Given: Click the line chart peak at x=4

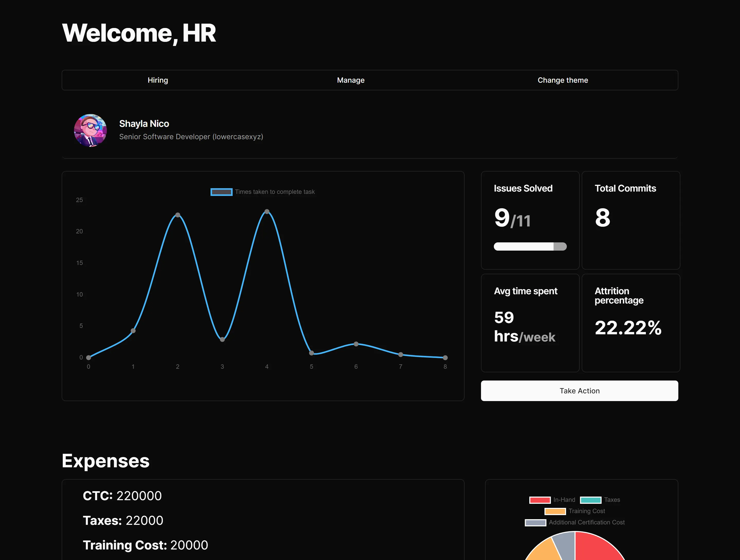Looking at the screenshot, I should [x=267, y=212].
